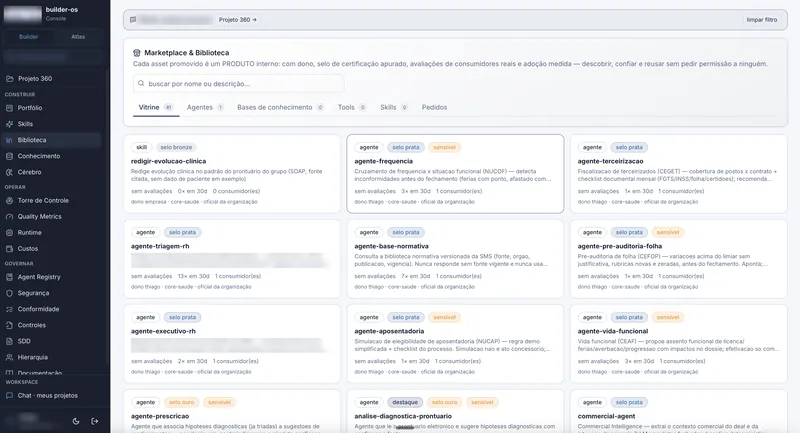
Task: Focus the buscar por nome ou descrição field
Action: 238,84
